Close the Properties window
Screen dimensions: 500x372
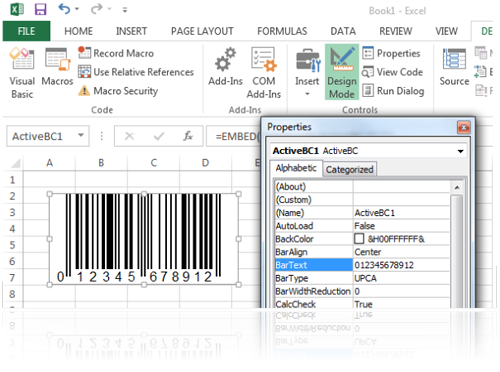click(x=464, y=127)
